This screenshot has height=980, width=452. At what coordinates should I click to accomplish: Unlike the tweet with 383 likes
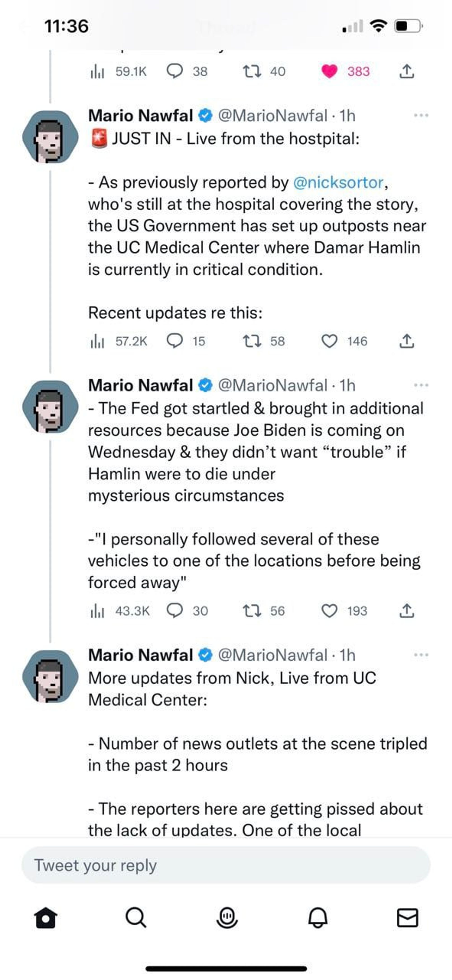329,71
